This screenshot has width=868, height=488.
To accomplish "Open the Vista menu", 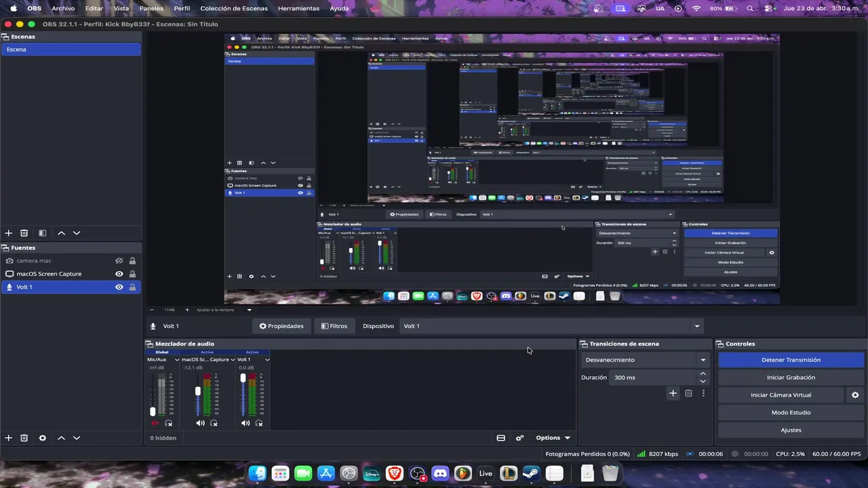I will (x=121, y=8).
